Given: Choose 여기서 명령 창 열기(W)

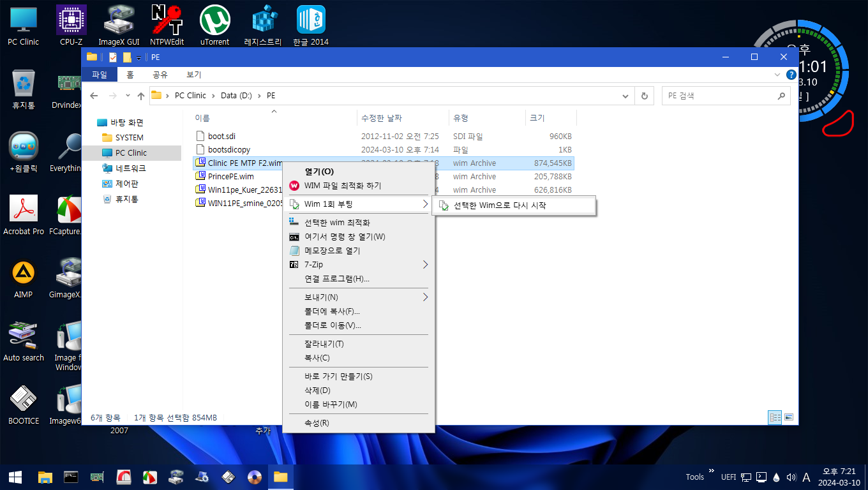Looking at the screenshot, I should (x=358, y=237).
